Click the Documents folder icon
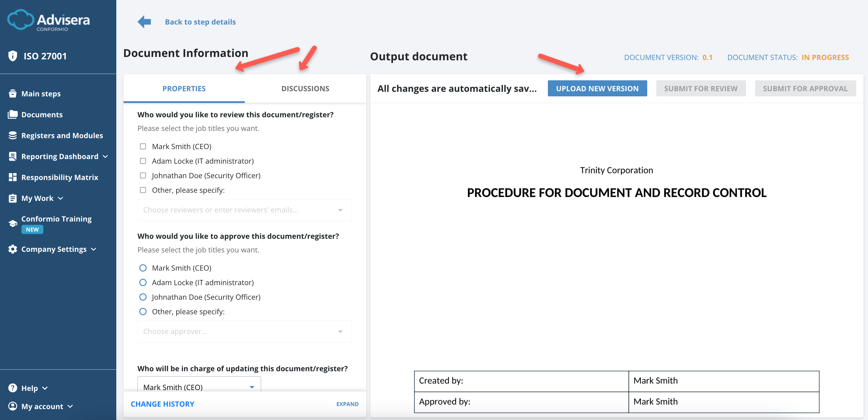The image size is (868, 420). (12, 114)
